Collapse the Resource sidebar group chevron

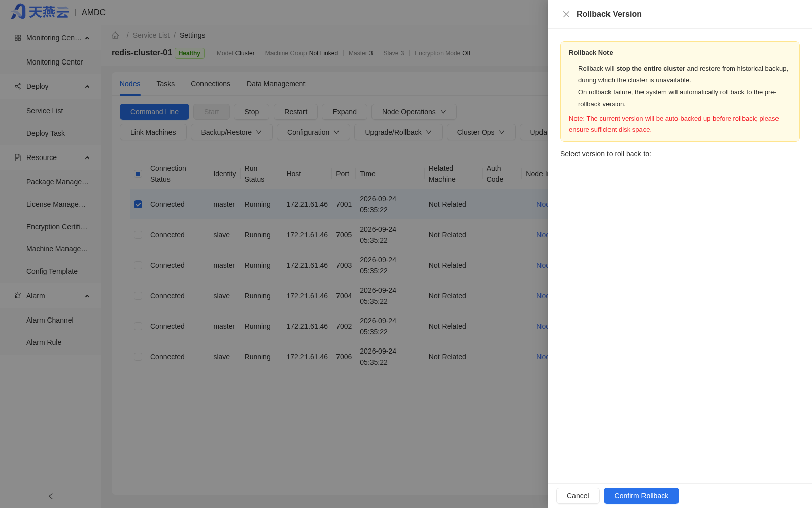(87, 157)
